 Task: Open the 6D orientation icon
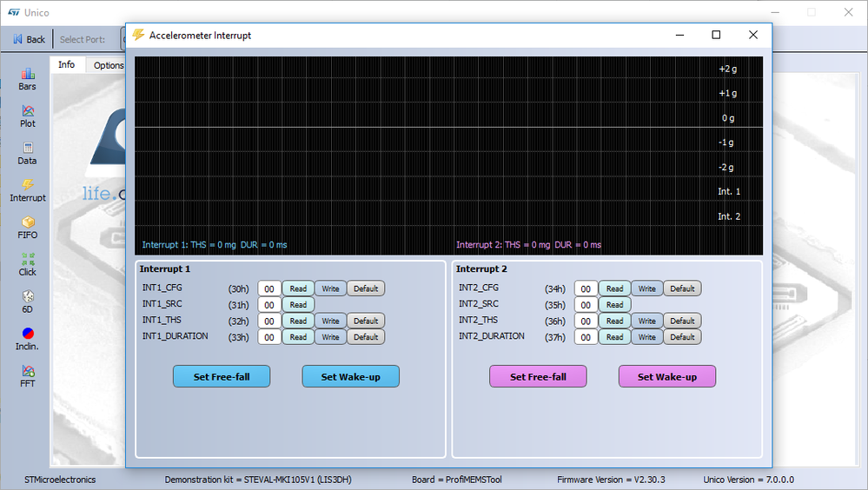pyautogui.click(x=27, y=301)
